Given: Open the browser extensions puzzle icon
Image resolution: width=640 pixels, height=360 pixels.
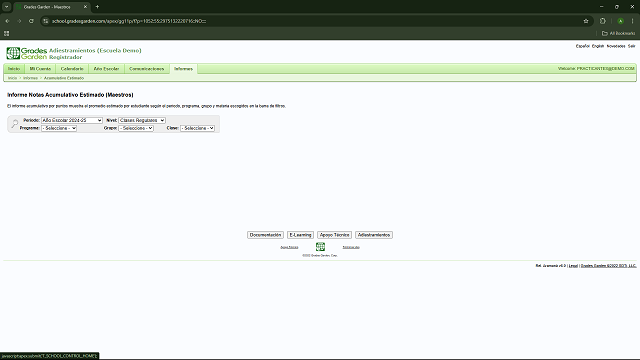Looking at the screenshot, I should click(x=603, y=21).
